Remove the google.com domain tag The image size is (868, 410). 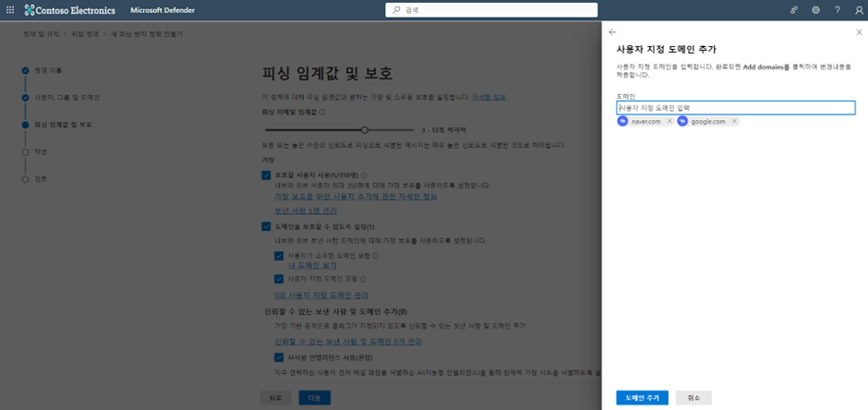click(x=735, y=121)
